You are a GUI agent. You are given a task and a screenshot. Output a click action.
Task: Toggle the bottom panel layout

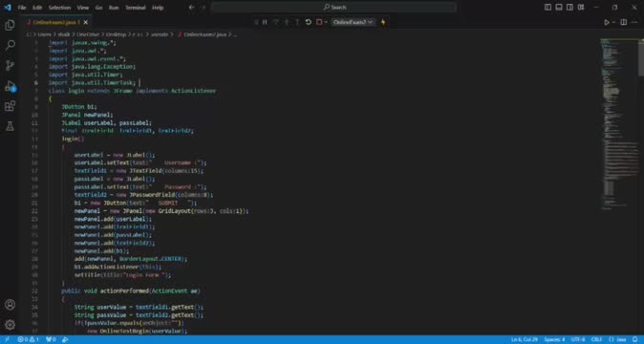tap(559, 8)
